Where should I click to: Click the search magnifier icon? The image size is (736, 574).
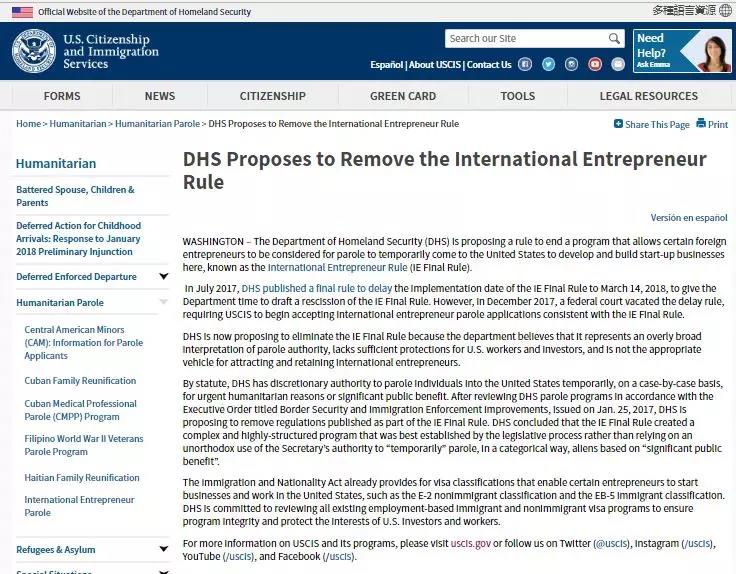pos(614,38)
